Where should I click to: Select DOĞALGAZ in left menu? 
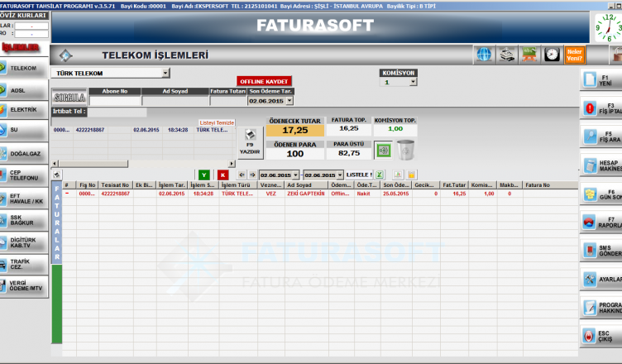click(x=24, y=154)
